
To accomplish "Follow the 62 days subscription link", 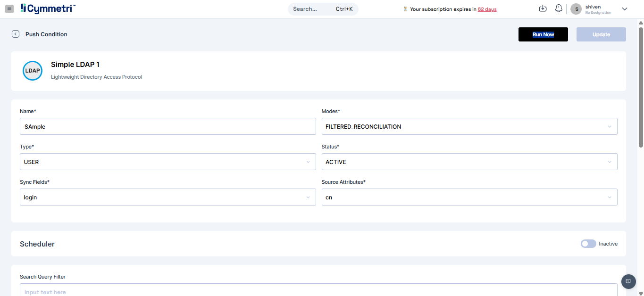I will click(487, 9).
